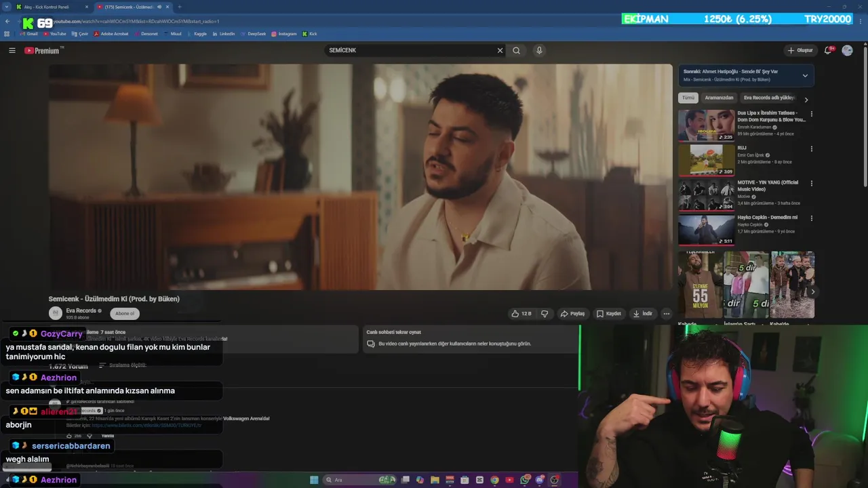Open the LinkedIn bookmark

(x=223, y=34)
